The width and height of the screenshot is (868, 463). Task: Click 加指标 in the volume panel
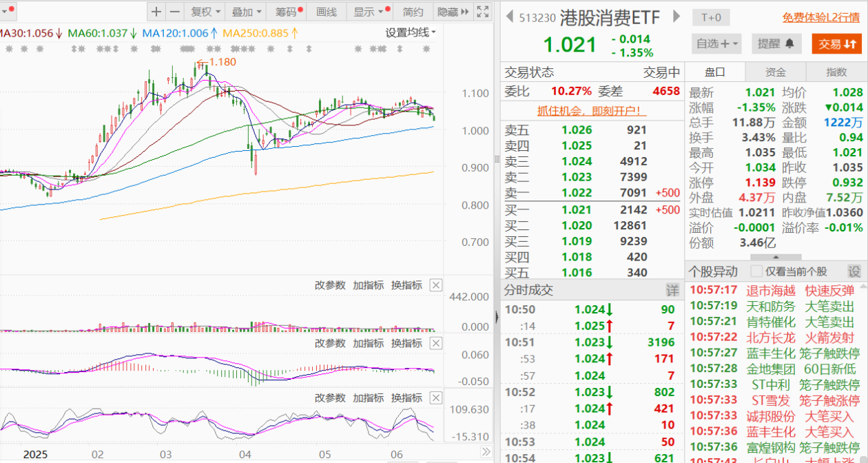coord(369,285)
